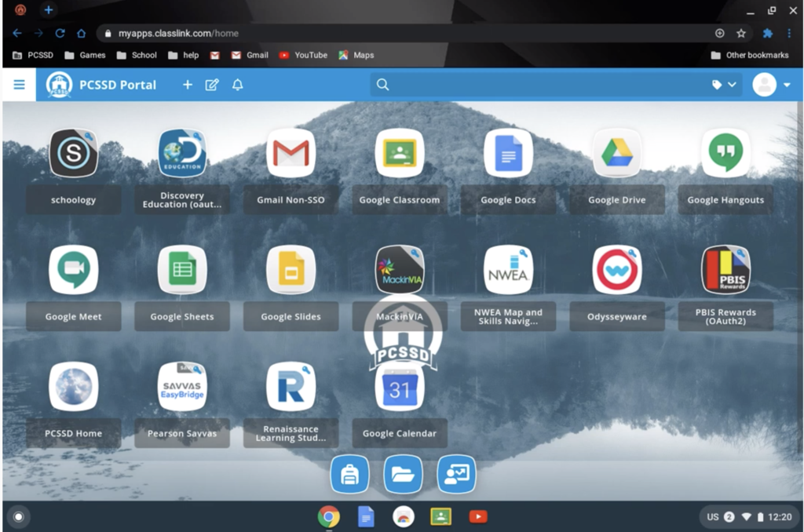Click the browser address bar URL

coord(178,33)
